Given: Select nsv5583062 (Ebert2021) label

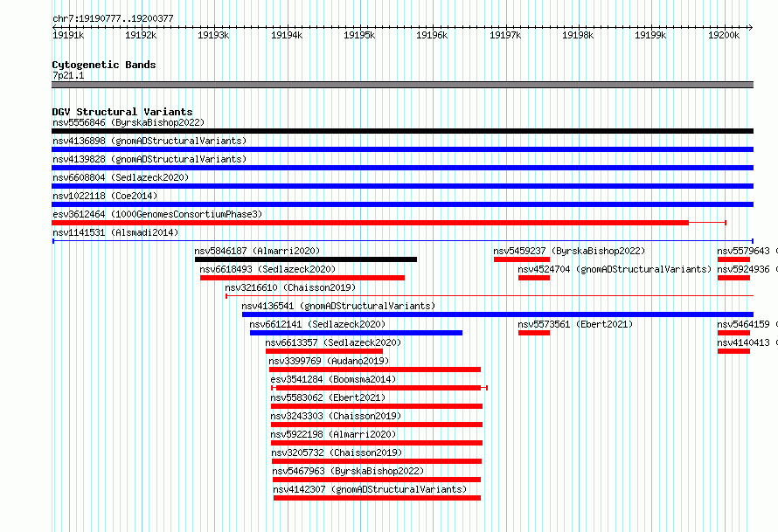Looking at the screenshot, I should [x=328, y=397].
